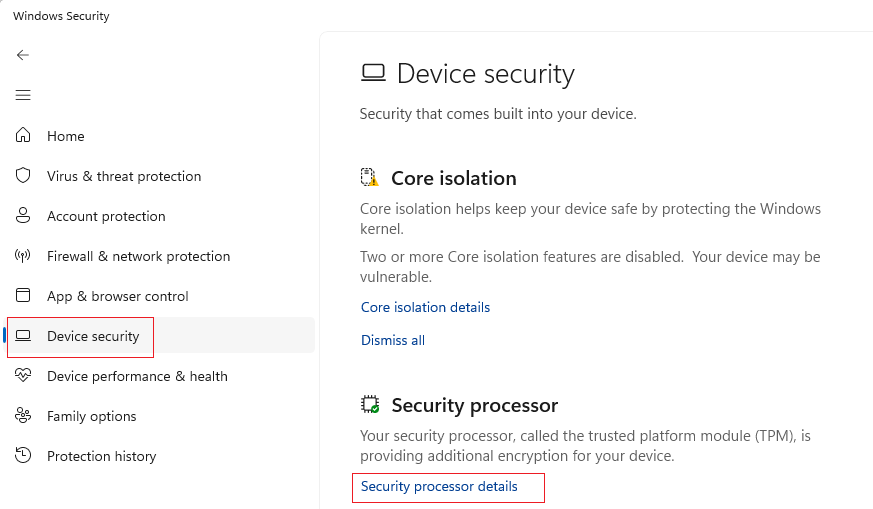Click the Home house icon

click(x=23, y=135)
